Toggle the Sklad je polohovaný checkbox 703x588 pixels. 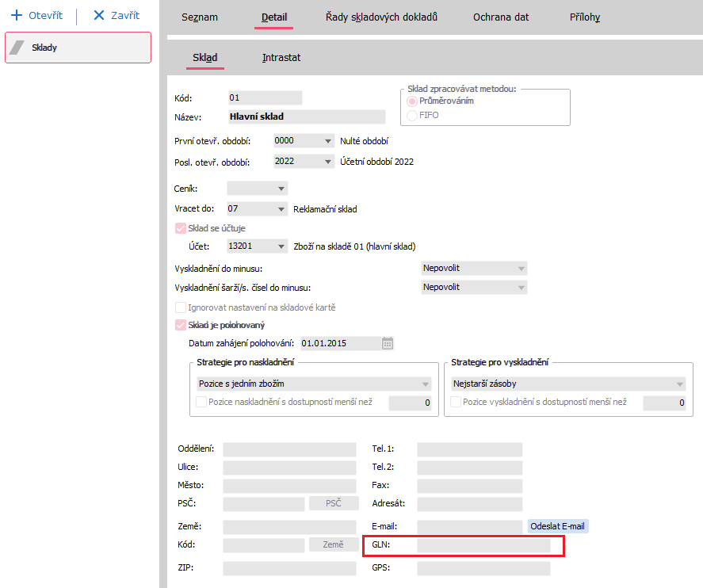[180, 325]
